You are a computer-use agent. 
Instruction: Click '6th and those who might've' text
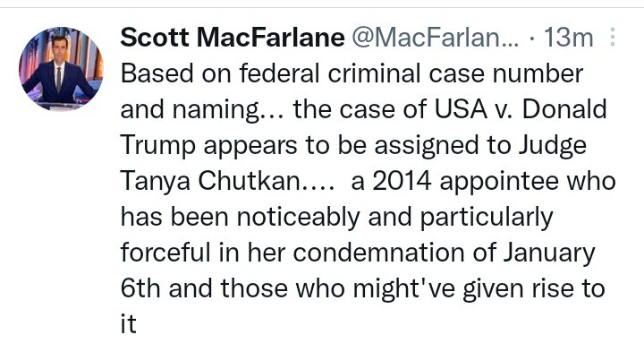pos(287,288)
